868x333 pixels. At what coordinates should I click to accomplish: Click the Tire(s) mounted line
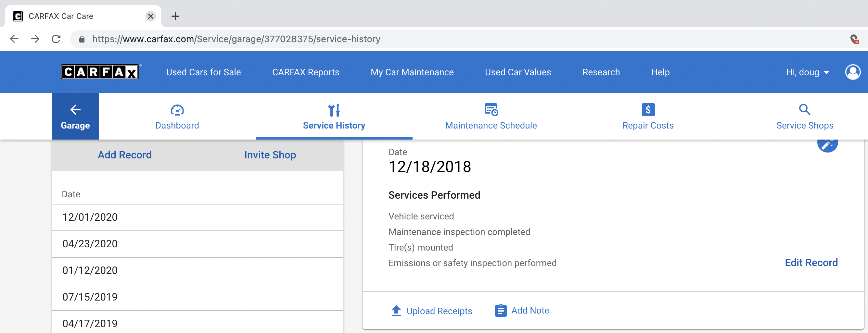(x=421, y=247)
